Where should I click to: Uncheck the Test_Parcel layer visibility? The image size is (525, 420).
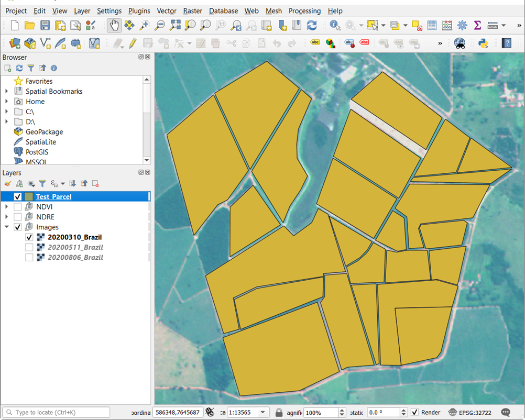(x=18, y=197)
